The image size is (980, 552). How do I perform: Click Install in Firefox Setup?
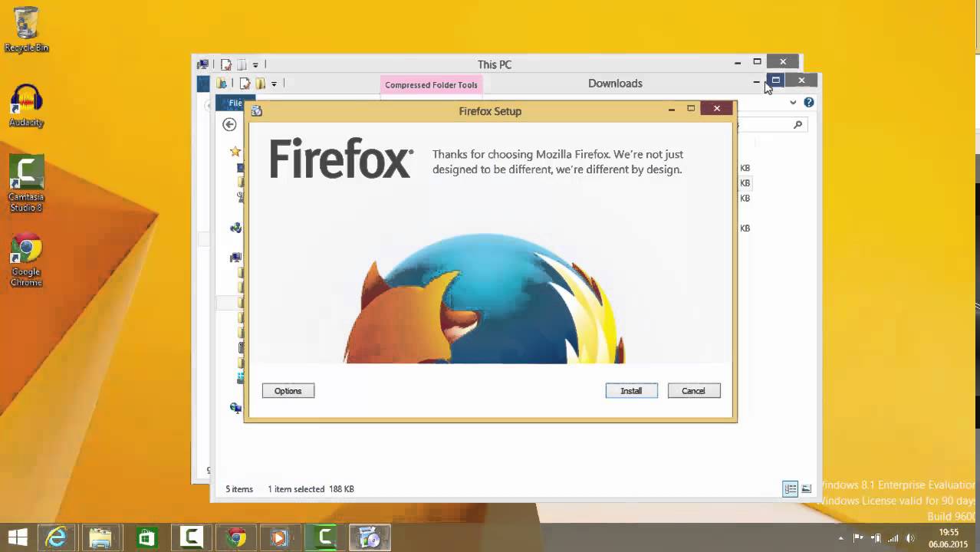pos(631,391)
